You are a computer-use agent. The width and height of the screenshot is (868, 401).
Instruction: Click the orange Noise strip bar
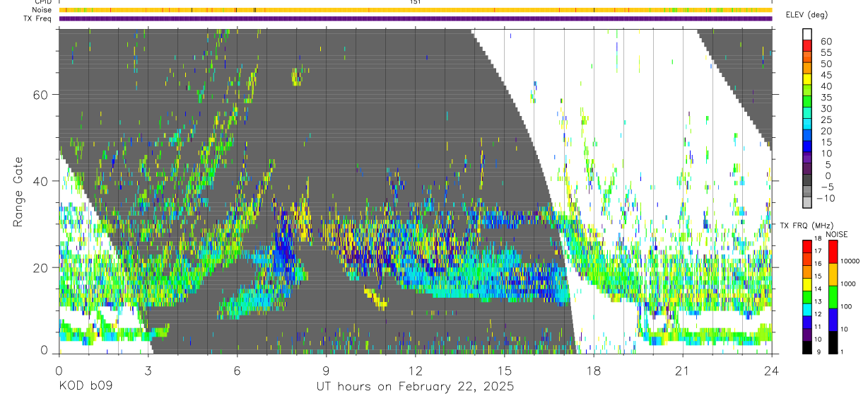(x=415, y=10)
